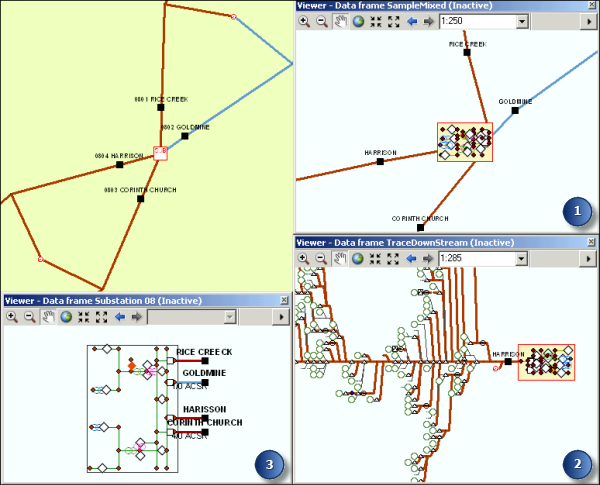Click Zoom Out in the TraceDownStream viewer
This screenshot has width=600, height=485.
322,258
